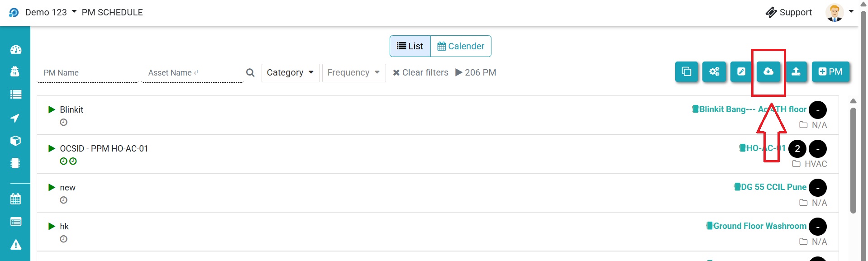This screenshot has height=261, width=868.
Task: Click the Clear filters link
Action: point(420,72)
